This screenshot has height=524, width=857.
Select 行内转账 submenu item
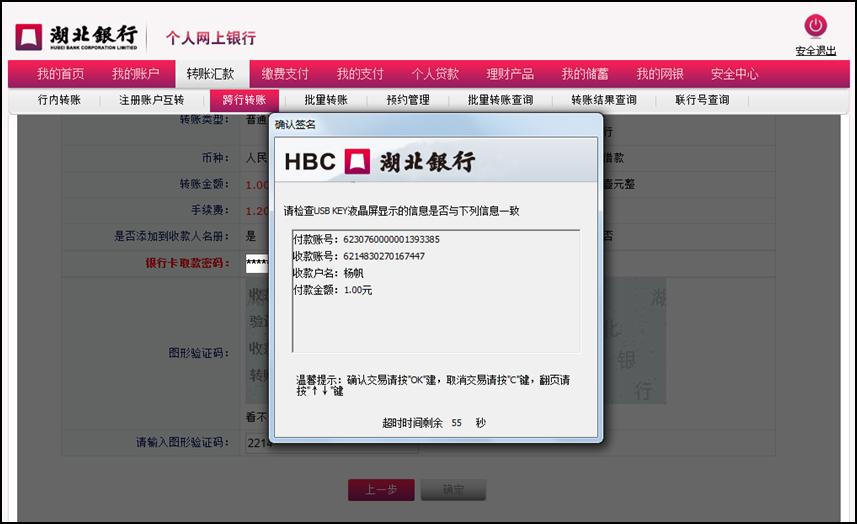coord(59,100)
